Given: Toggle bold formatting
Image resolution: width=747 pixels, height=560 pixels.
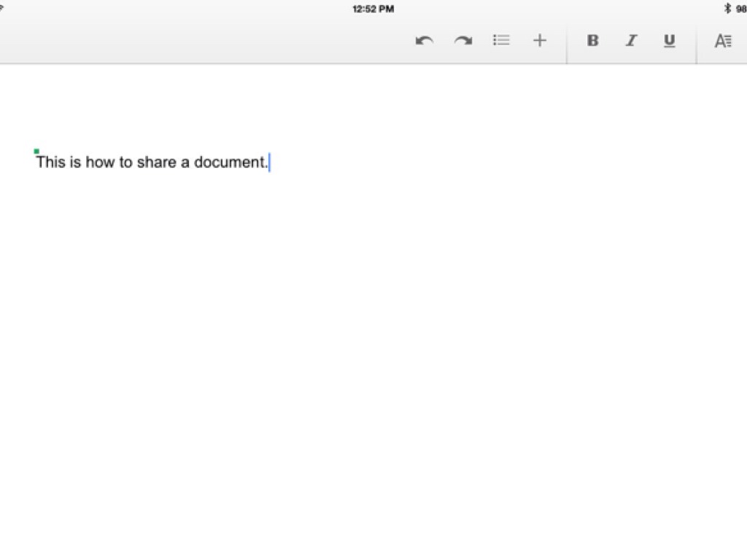Looking at the screenshot, I should [592, 41].
